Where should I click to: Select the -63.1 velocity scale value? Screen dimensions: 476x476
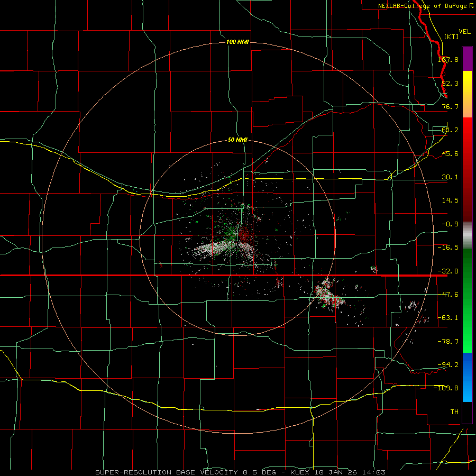[448, 318]
